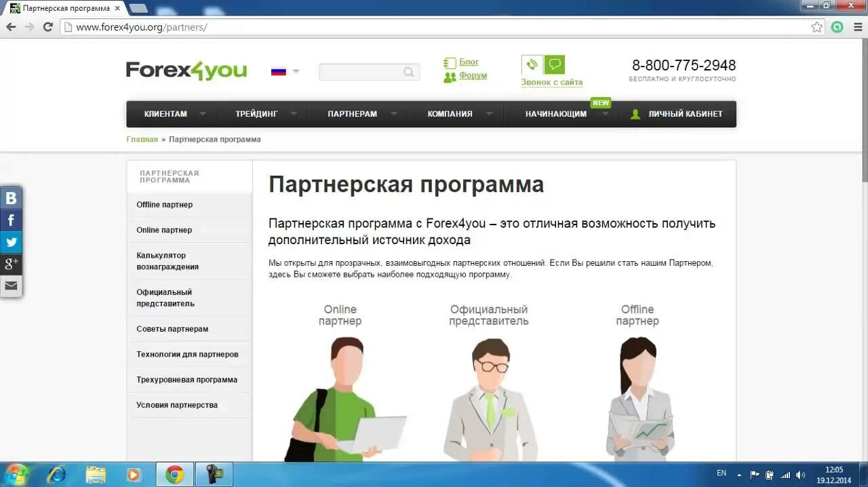Click the volume speaker tray icon
The height and width of the screenshot is (487, 868).
(800, 475)
